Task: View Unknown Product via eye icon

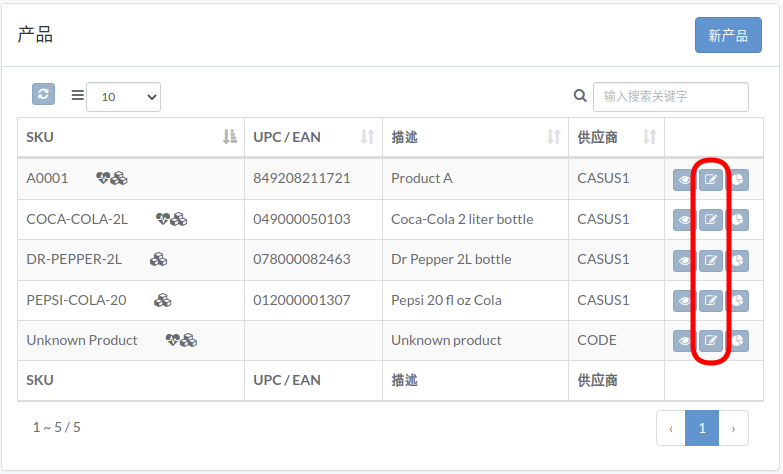Action: [x=684, y=341]
